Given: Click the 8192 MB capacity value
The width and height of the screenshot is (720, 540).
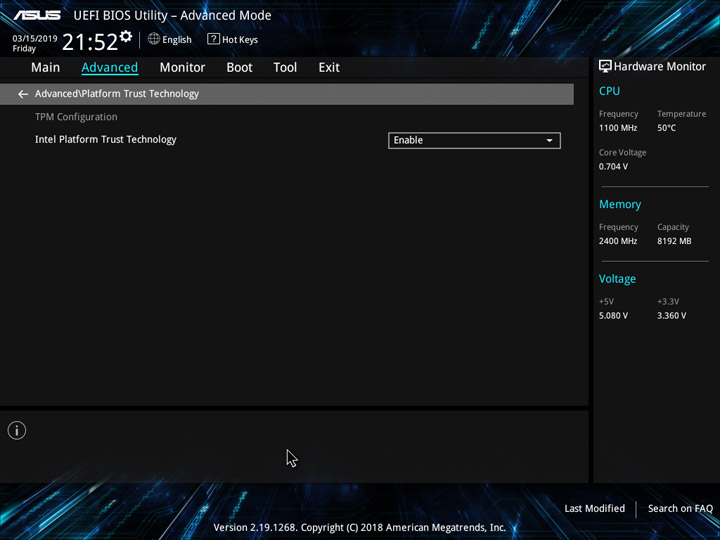Looking at the screenshot, I should click(x=674, y=241).
